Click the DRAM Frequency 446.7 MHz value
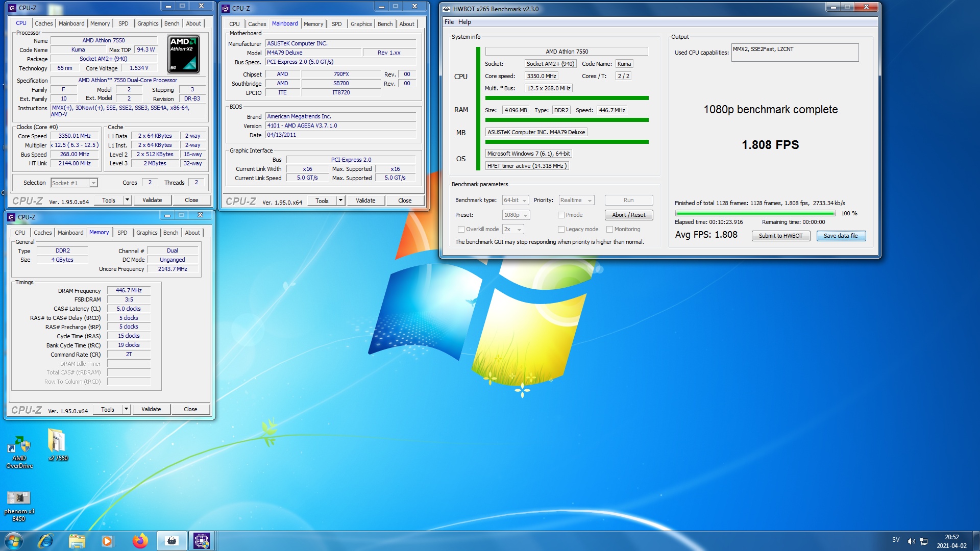The height and width of the screenshot is (551, 980). [x=129, y=290]
